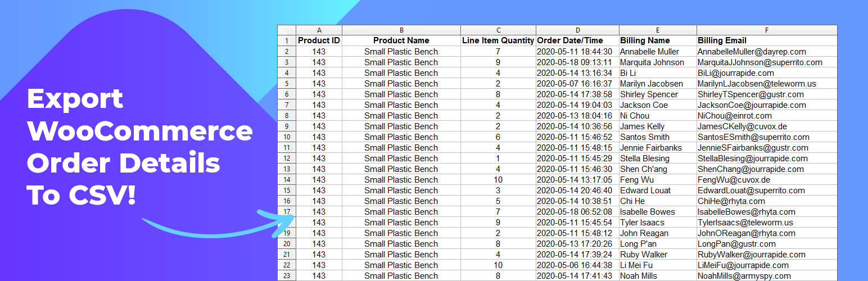The width and height of the screenshot is (868, 281).
Task: Select the row 21 header
Action: click(x=287, y=255)
